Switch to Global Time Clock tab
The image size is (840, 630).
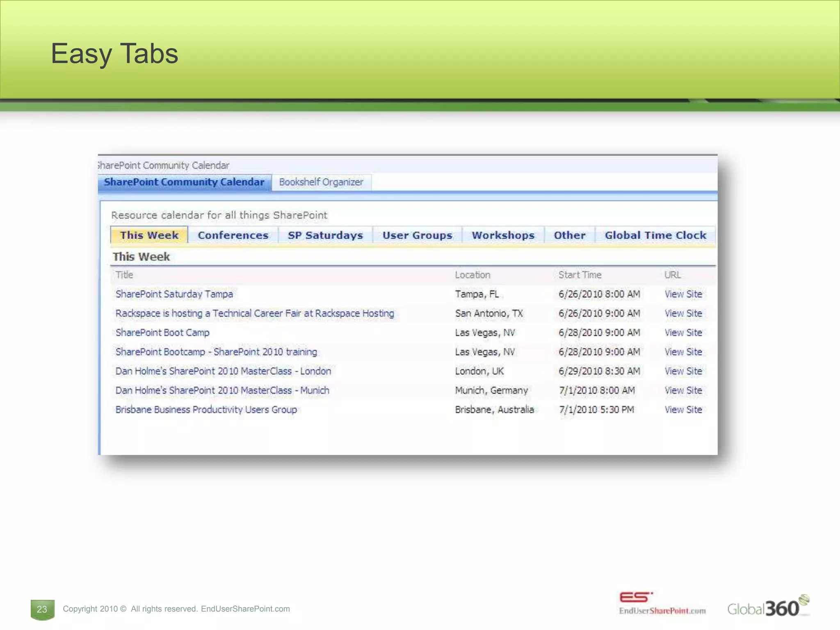point(655,235)
